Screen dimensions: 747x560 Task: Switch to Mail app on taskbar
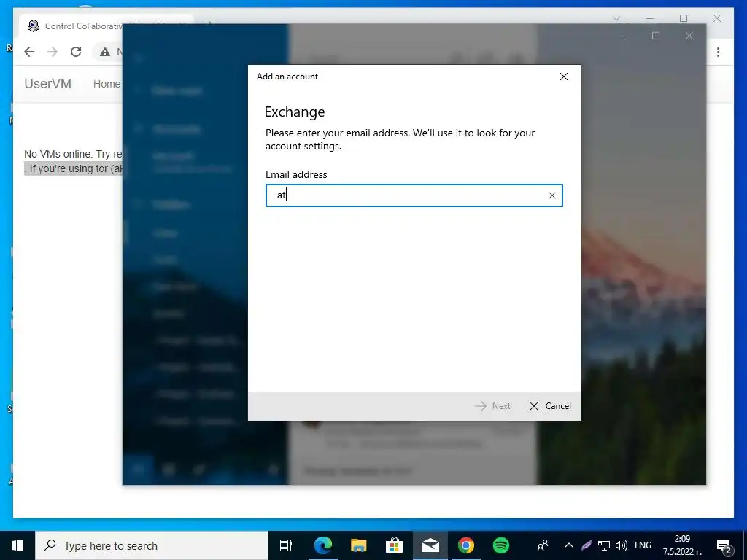(x=430, y=545)
